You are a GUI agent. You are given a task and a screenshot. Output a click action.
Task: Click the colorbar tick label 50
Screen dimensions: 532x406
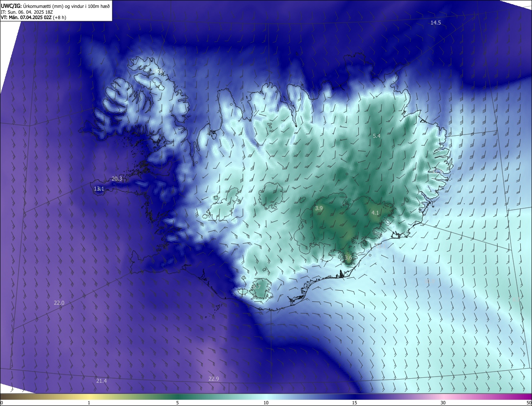(x=529, y=403)
